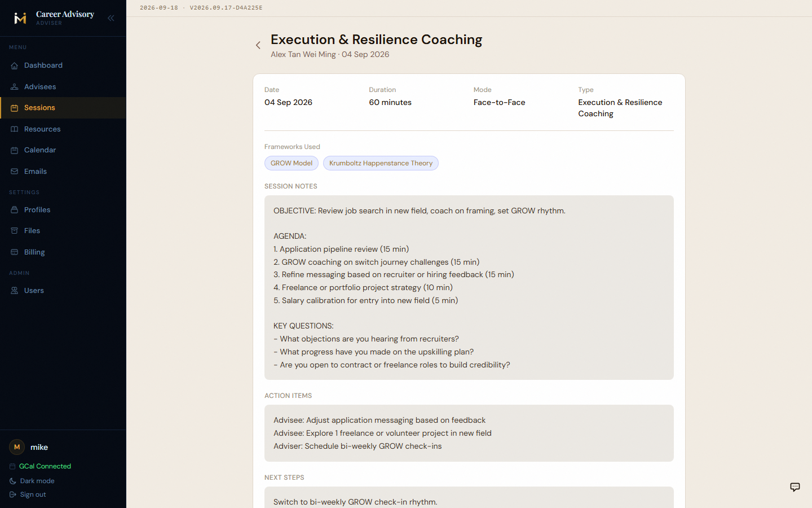The width and height of the screenshot is (812, 508).
Task: Click the mike user avatar
Action: point(17,447)
